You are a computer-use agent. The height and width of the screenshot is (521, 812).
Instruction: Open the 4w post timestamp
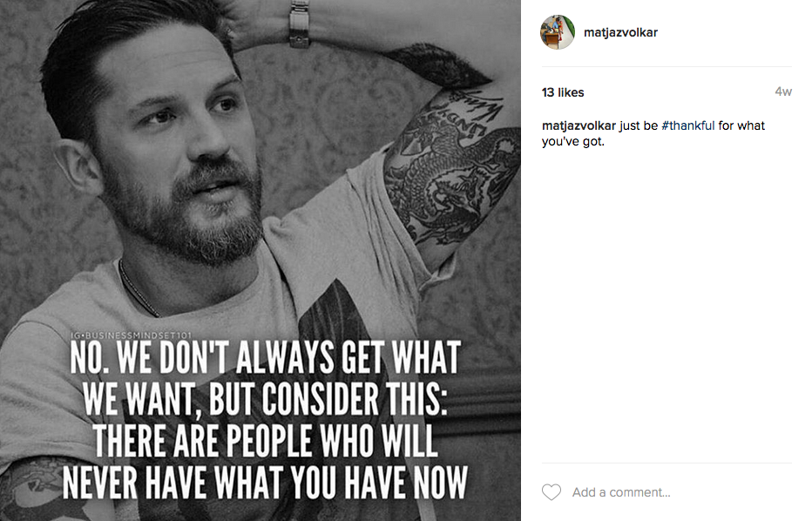[x=783, y=91]
